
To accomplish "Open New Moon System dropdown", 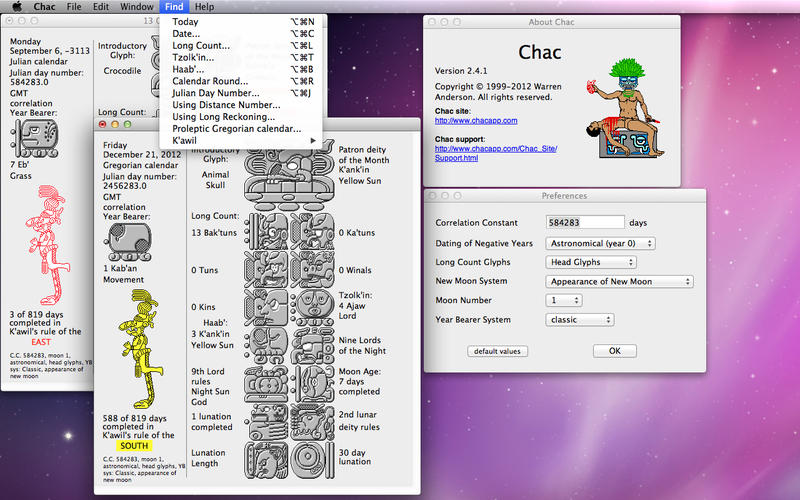I will tap(619, 282).
